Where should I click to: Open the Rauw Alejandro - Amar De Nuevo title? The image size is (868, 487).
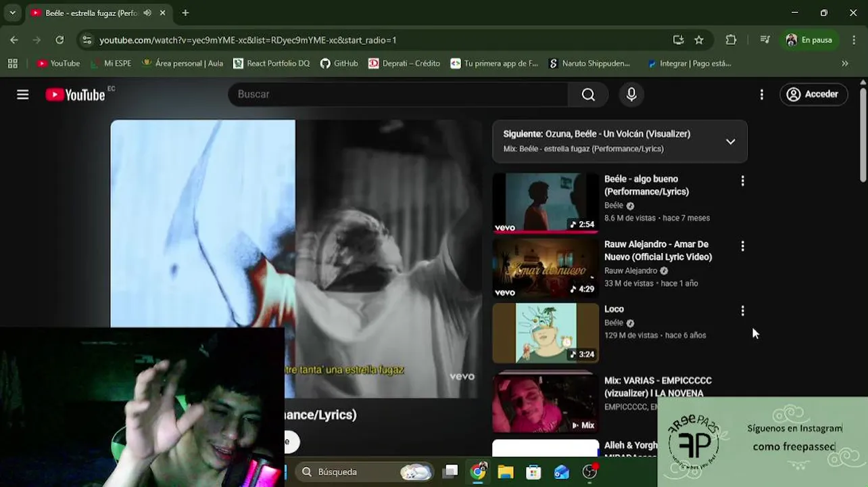658,250
